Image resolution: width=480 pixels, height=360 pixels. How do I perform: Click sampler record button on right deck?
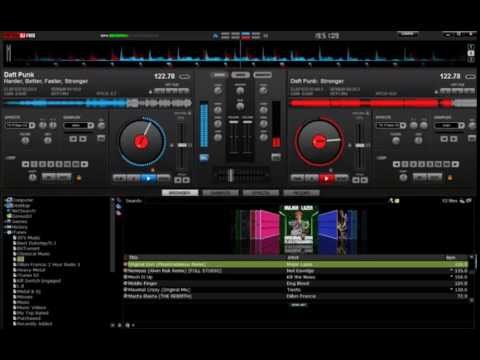point(444,139)
